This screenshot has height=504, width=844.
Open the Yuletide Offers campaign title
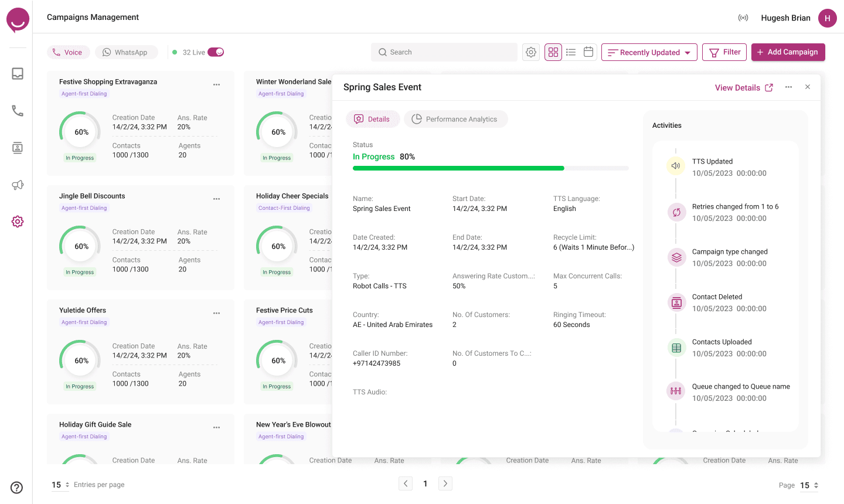click(83, 311)
